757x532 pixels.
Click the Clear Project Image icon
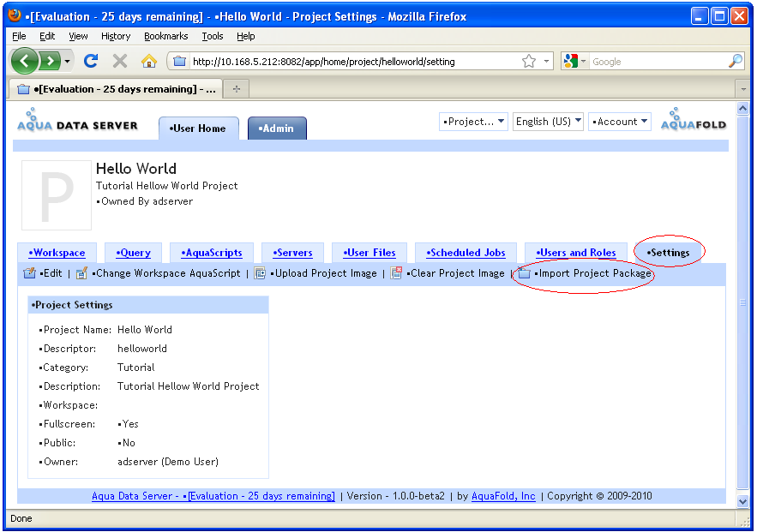click(x=396, y=273)
